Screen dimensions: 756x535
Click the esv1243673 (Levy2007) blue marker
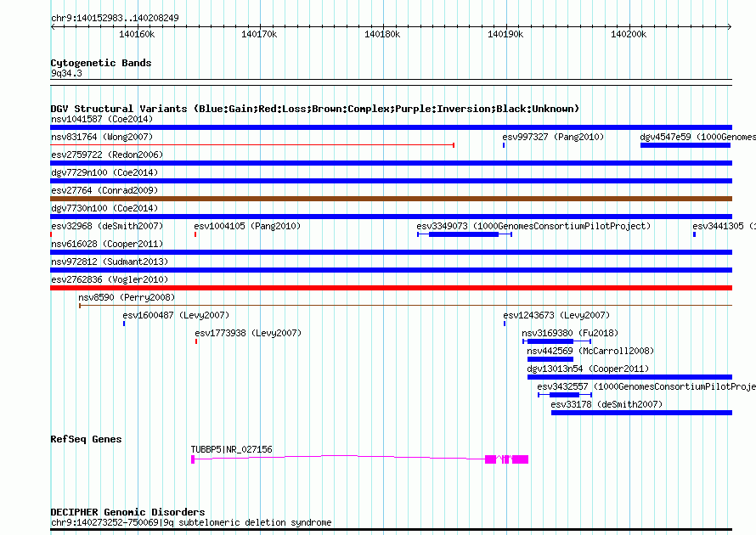pyautogui.click(x=505, y=324)
